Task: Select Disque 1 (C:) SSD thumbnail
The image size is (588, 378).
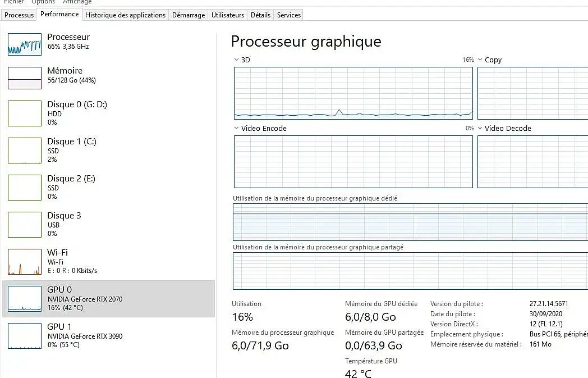Action: pos(25,150)
